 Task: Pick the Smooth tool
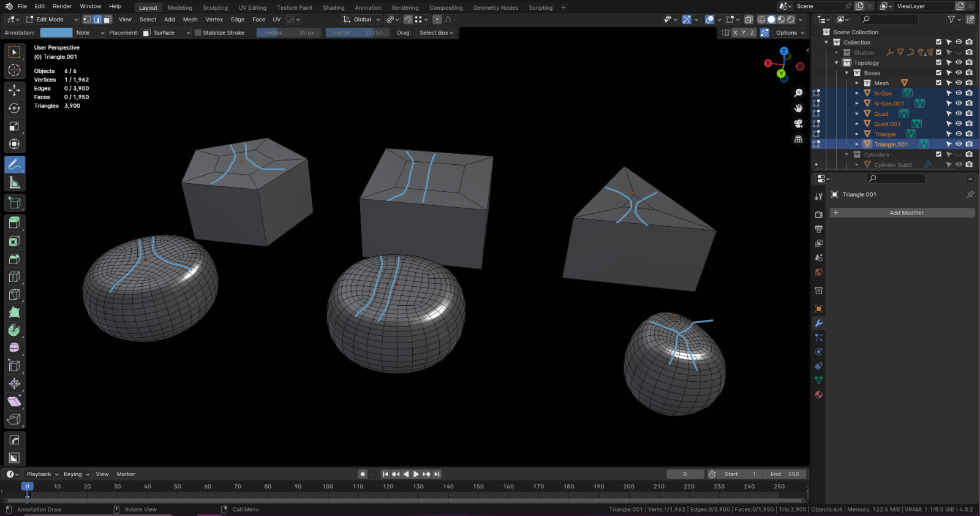[x=15, y=347]
